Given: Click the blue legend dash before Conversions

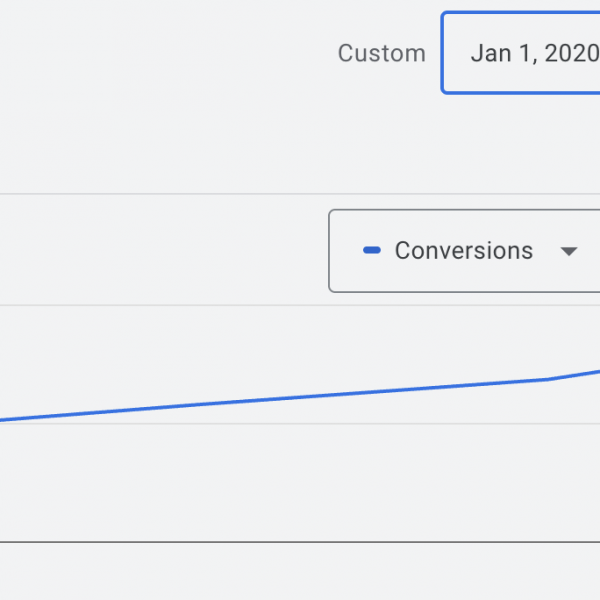Looking at the screenshot, I should coord(372,251).
